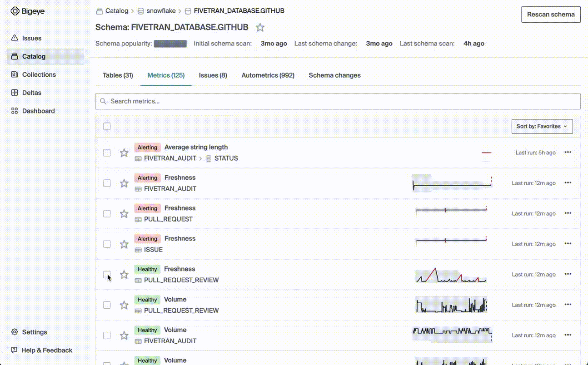588x365 pixels.
Task: Click FIVETRAN_DATABASE.GITHUB breadcrumb
Action: [239, 11]
